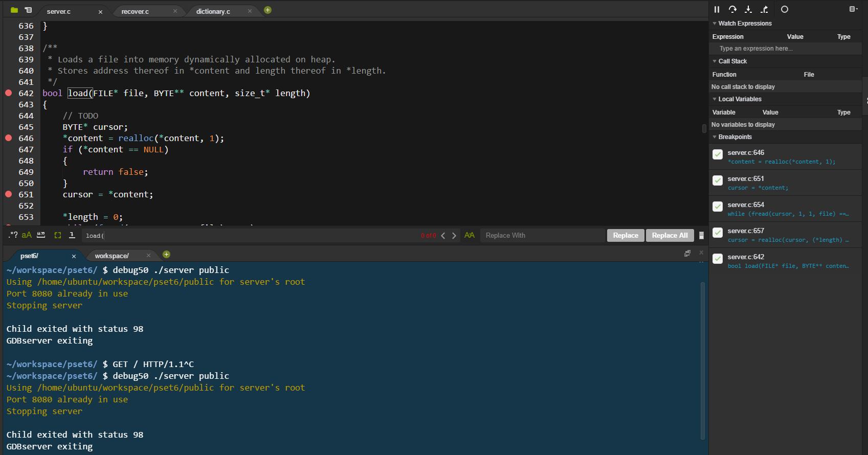Switch to the dictionary.c tab
The image size is (868, 455).
tap(213, 11)
